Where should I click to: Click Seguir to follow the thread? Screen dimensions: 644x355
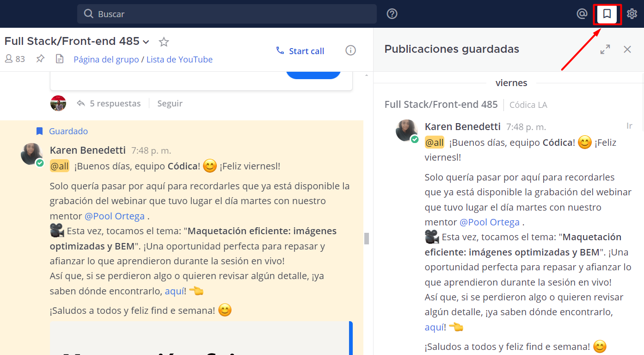pyautogui.click(x=170, y=103)
